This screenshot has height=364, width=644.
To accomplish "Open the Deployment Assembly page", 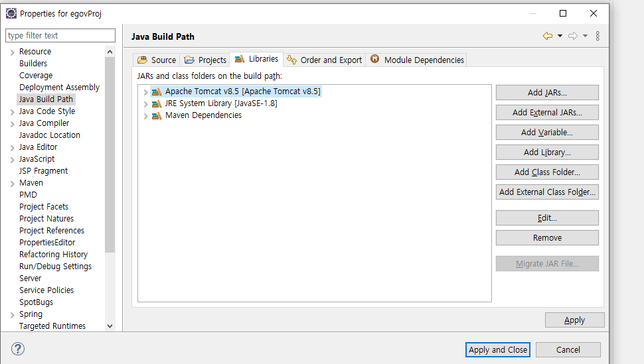I will [x=59, y=88].
